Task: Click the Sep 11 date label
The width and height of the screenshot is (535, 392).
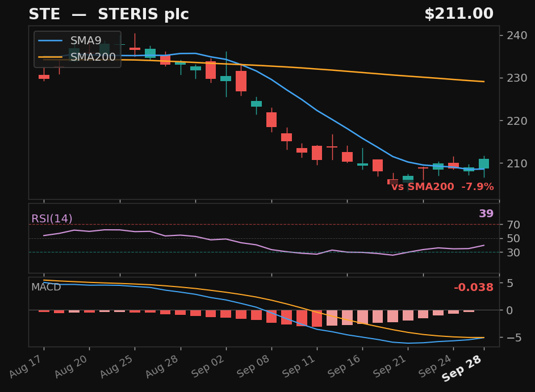Action: coord(300,366)
